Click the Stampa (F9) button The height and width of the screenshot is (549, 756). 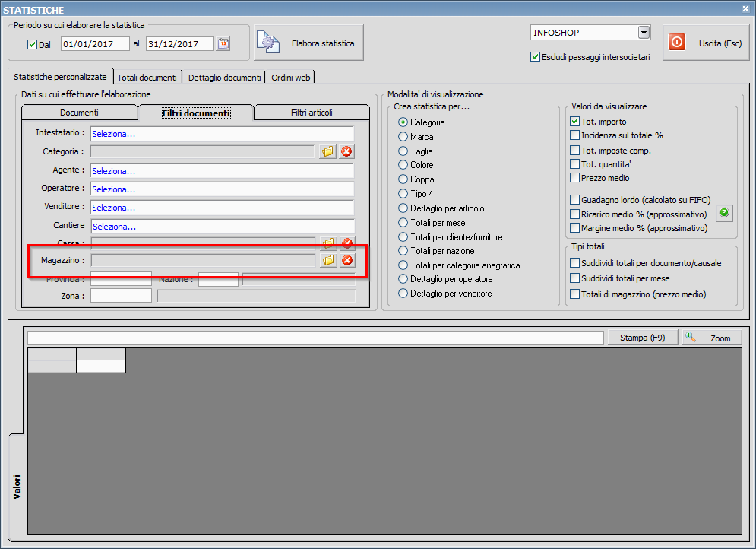pos(643,338)
